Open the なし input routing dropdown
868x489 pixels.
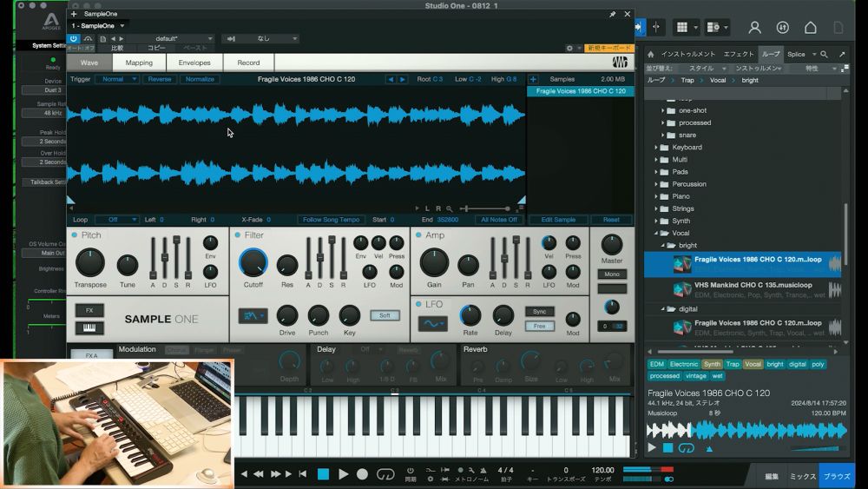point(260,39)
